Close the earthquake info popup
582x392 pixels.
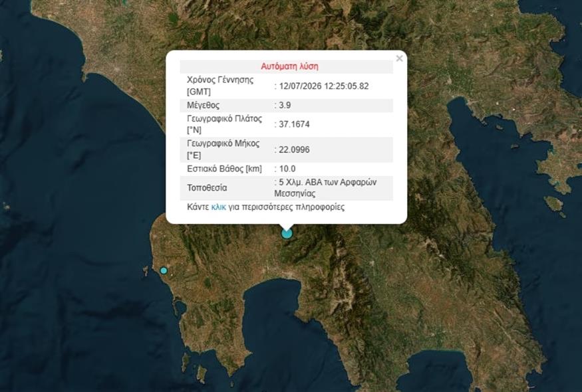click(399, 58)
